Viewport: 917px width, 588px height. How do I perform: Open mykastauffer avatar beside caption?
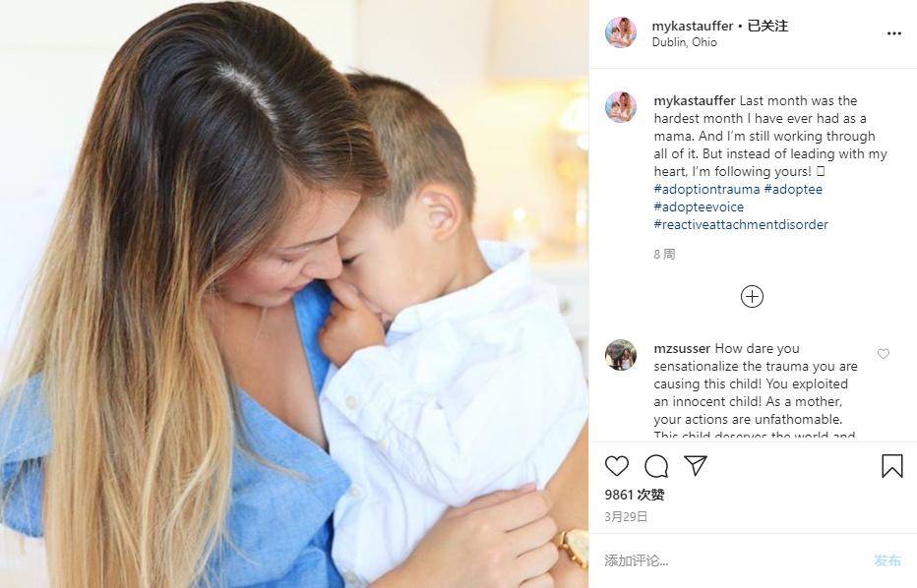point(621,107)
